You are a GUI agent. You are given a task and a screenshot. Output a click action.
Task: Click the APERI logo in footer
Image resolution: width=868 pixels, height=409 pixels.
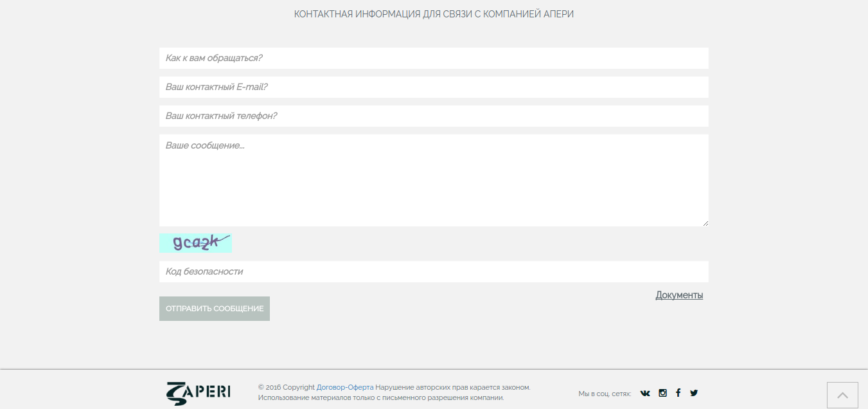click(198, 393)
